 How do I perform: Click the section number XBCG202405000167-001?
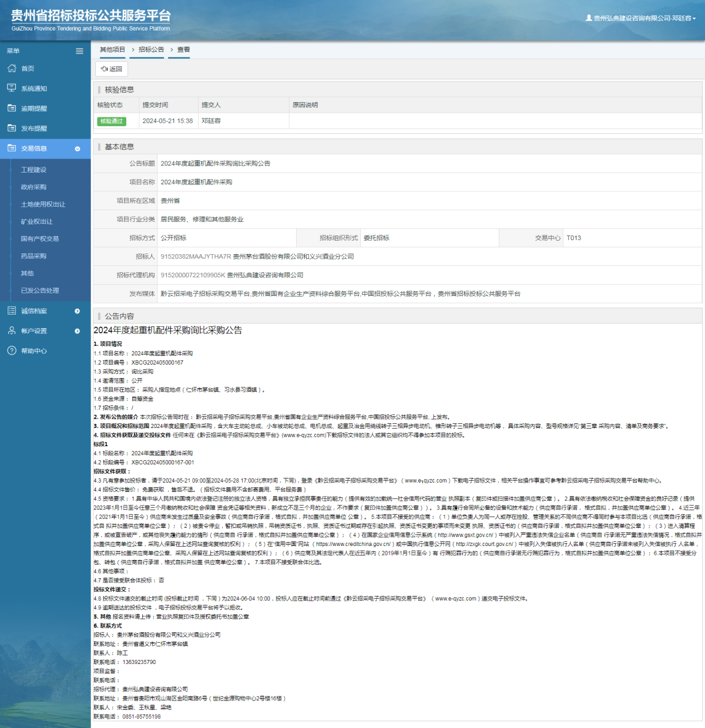[x=162, y=463]
